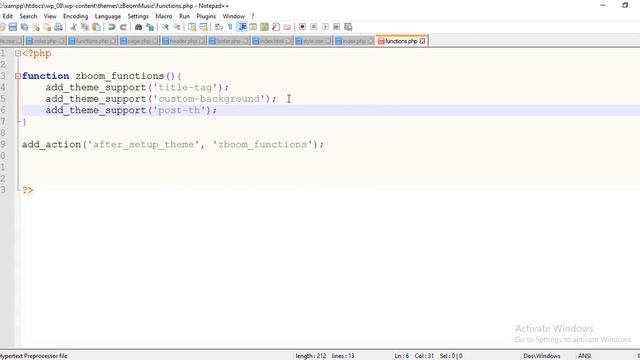Click the 'length : 212' status entry
This screenshot has height=360, width=640.
pos(311,356)
